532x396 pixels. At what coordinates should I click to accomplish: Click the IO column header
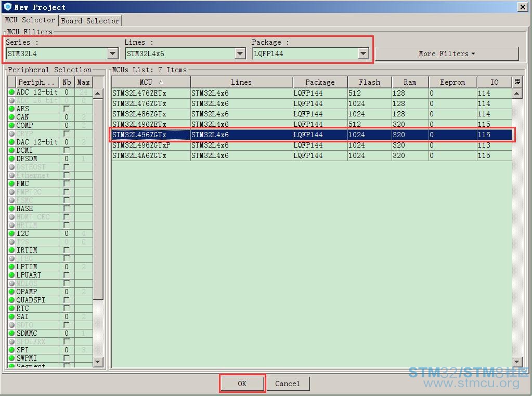coord(495,82)
